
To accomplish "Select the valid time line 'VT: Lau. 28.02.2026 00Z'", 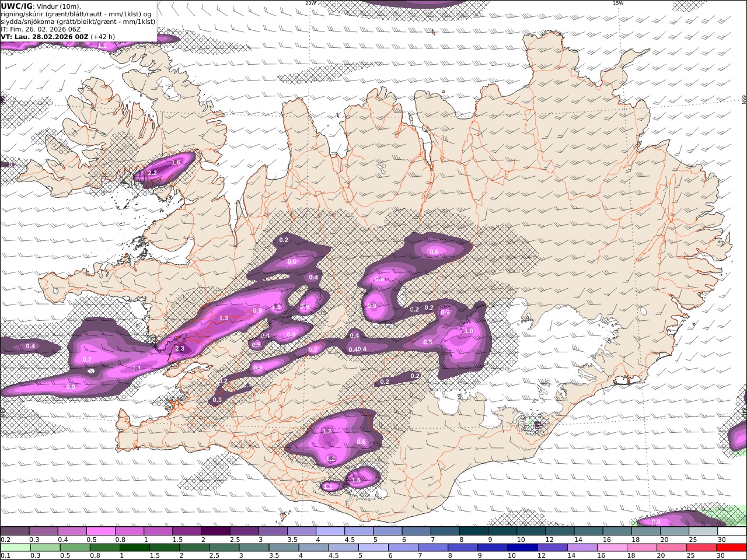I will pos(44,36).
